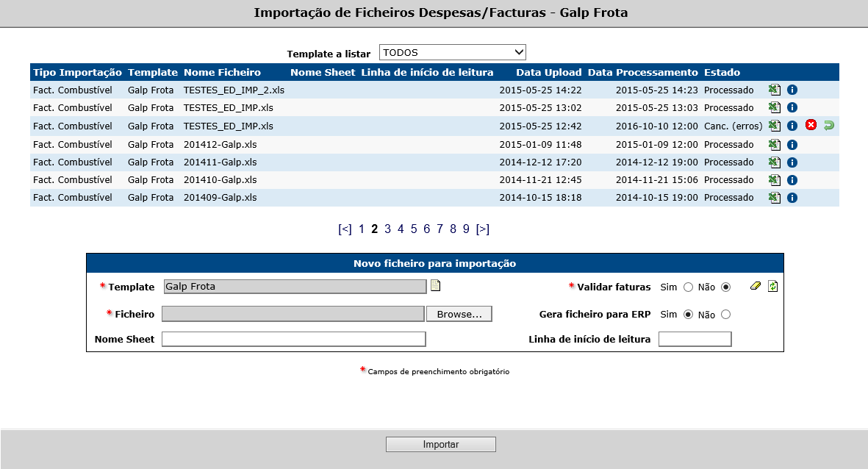The height and width of the screenshot is (469, 868).
Task: Click upload date 2014-11-21 12:45
Action: [540, 180]
